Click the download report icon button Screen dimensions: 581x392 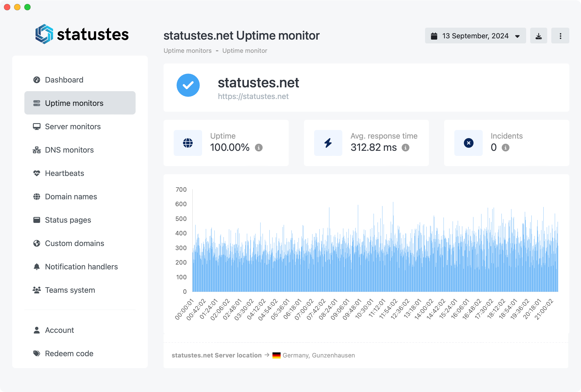pyautogui.click(x=538, y=36)
